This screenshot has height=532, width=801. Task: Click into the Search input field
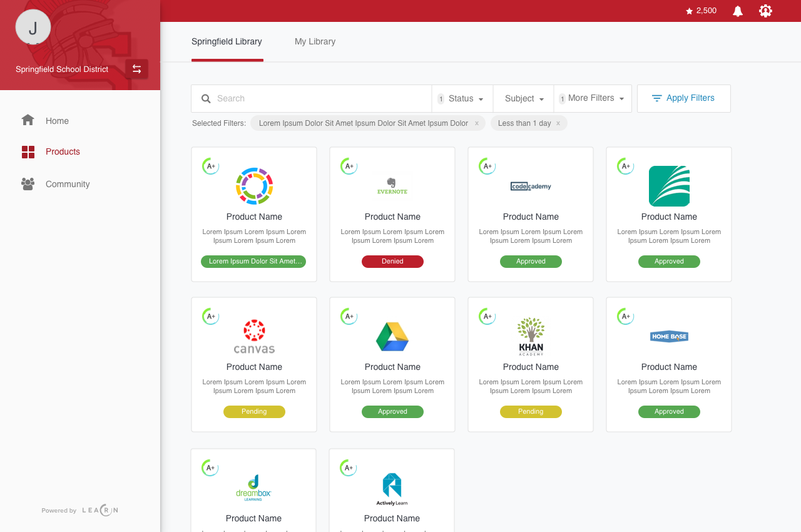click(319, 99)
